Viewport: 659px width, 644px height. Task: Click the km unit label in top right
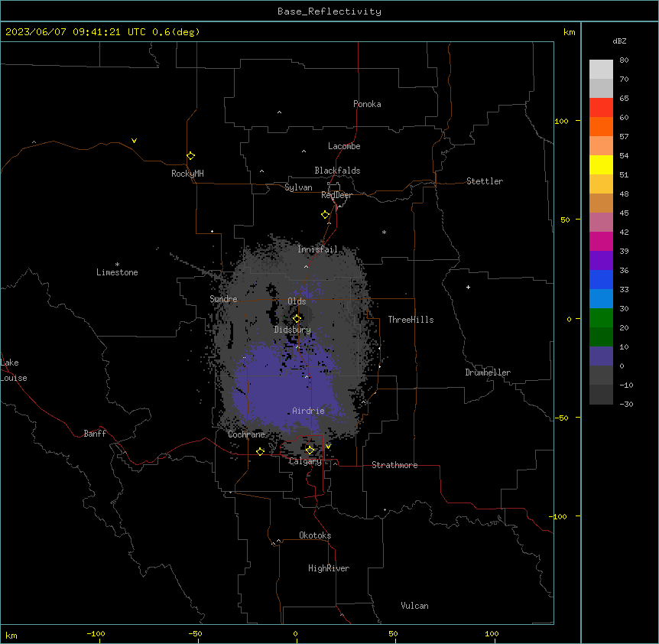[569, 32]
